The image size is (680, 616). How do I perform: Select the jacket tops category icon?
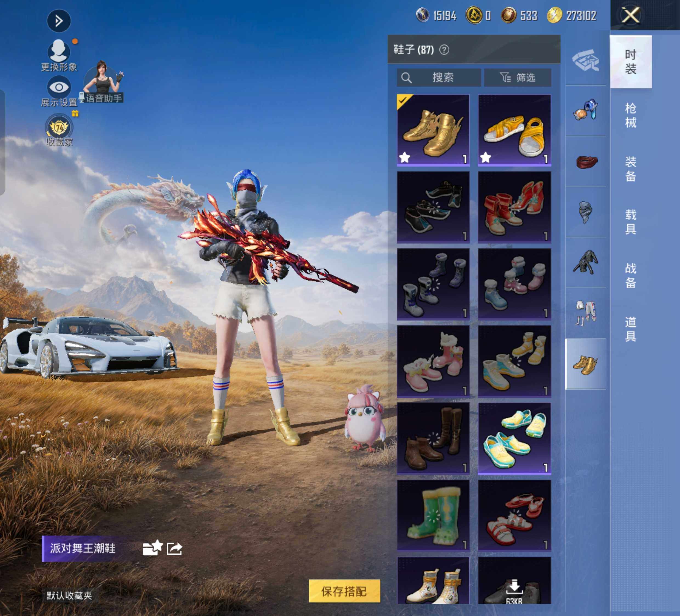click(x=586, y=263)
